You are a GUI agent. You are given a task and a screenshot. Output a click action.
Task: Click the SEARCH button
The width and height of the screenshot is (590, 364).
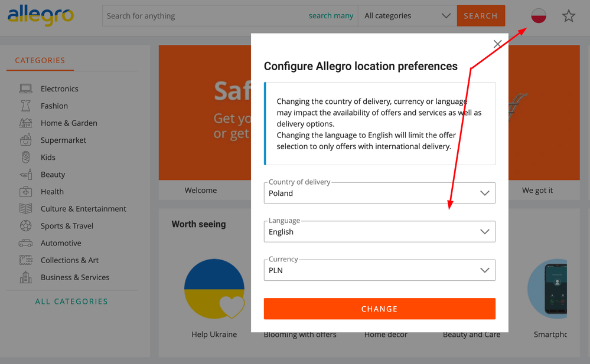pyautogui.click(x=481, y=16)
